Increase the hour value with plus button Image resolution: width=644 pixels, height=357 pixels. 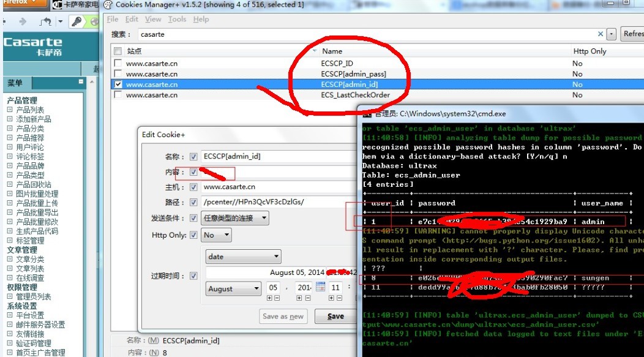tap(331, 298)
